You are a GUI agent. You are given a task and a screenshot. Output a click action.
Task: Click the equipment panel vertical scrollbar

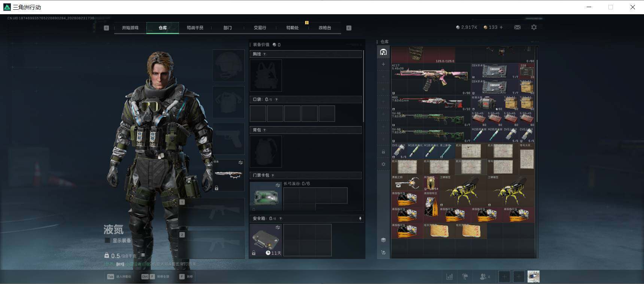pyautogui.click(x=364, y=86)
